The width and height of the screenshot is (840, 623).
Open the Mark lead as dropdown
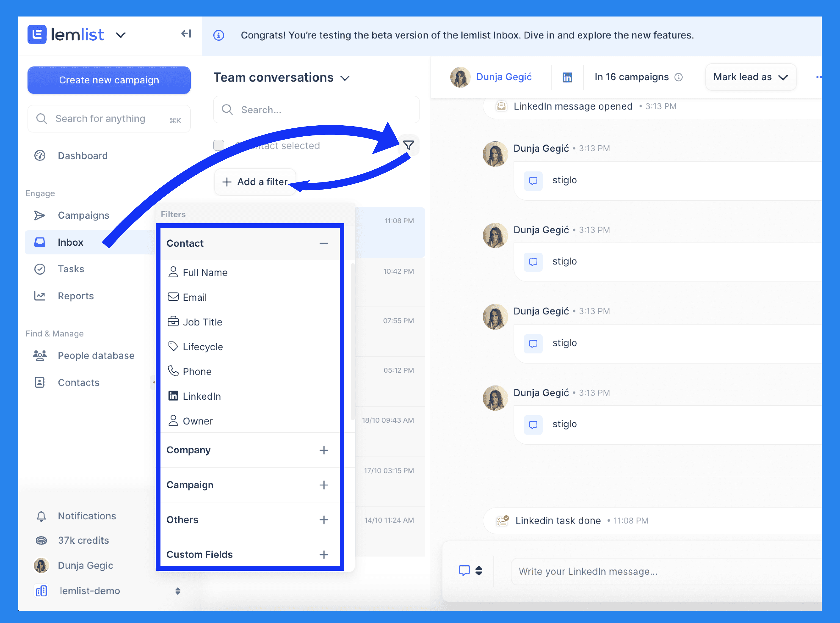pos(751,77)
